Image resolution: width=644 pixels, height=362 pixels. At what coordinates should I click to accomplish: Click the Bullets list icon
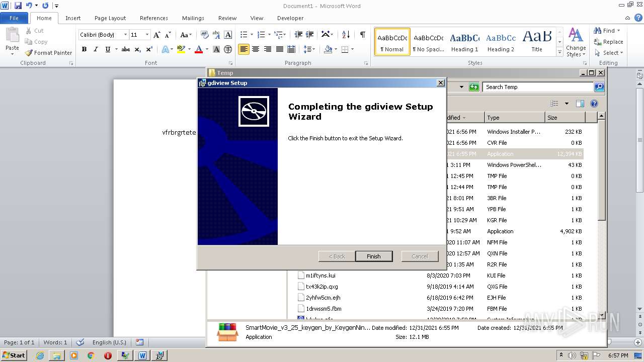(x=244, y=35)
